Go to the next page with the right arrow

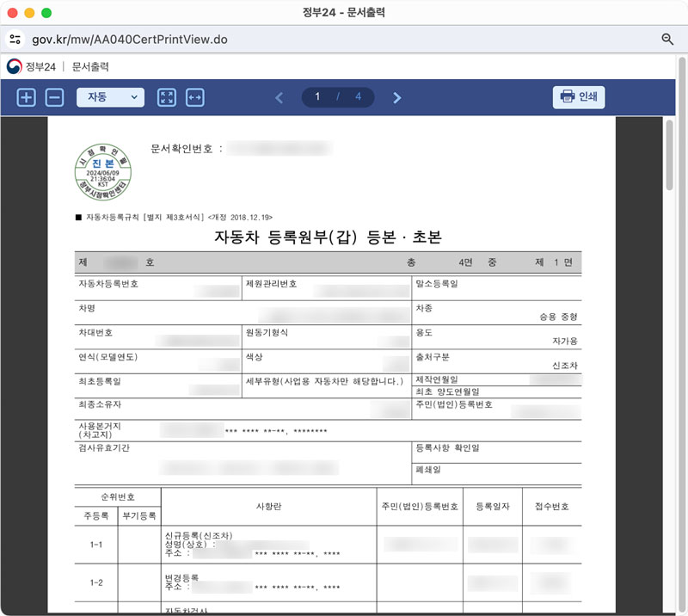[396, 97]
